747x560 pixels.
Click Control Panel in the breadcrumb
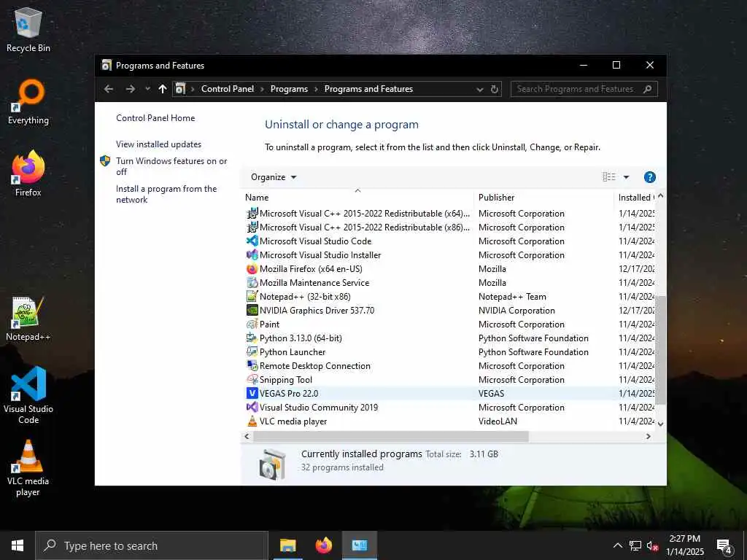pos(228,89)
